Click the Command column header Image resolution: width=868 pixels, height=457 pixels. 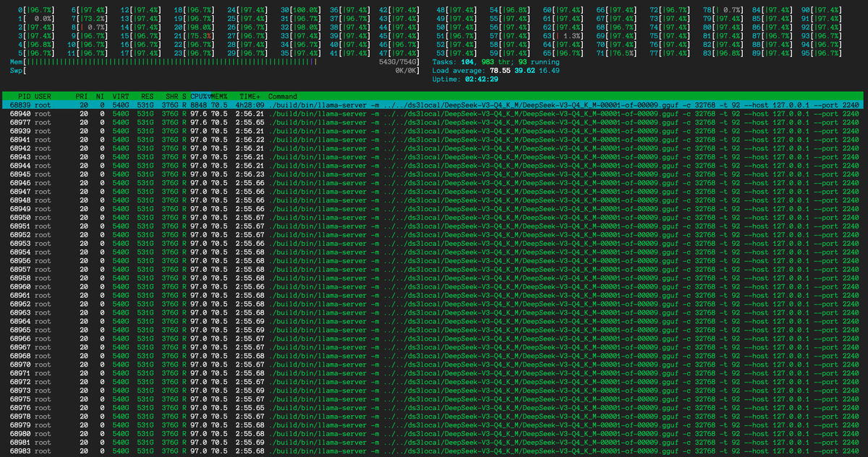coord(282,96)
